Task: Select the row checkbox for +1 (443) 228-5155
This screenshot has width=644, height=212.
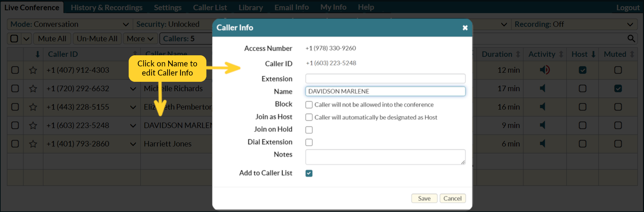Action: [x=15, y=107]
